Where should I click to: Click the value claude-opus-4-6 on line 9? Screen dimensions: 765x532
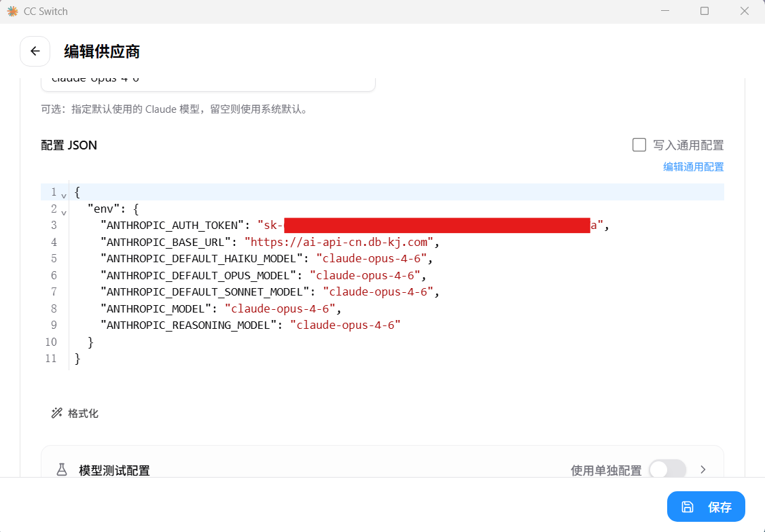click(345, 325)
